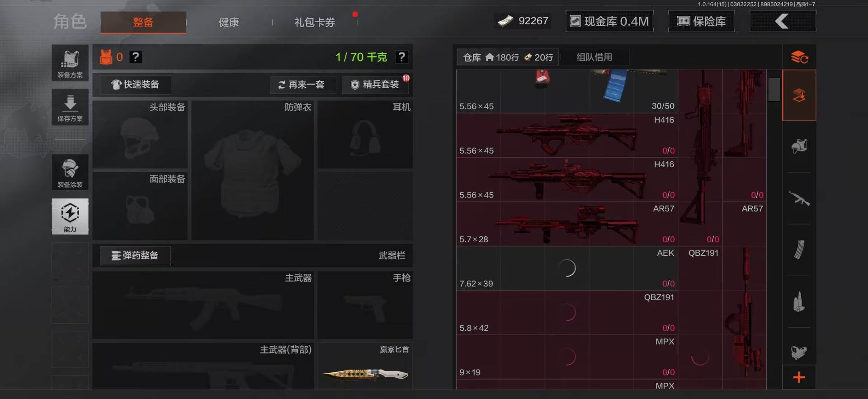Open the 精兵套装 elite set button

pos(375,84)
